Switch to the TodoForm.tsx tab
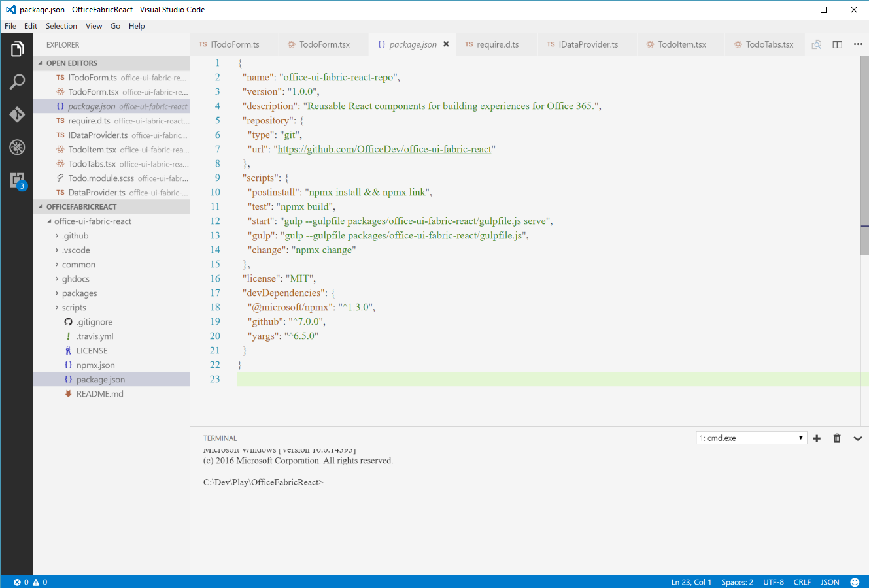Screen dimensions: 869x588 tap(324, 44)
